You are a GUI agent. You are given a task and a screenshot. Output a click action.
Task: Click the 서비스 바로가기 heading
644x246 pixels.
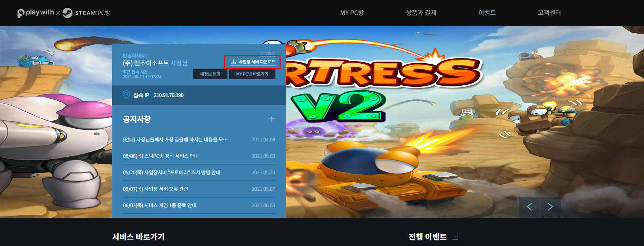pos(138,237)
